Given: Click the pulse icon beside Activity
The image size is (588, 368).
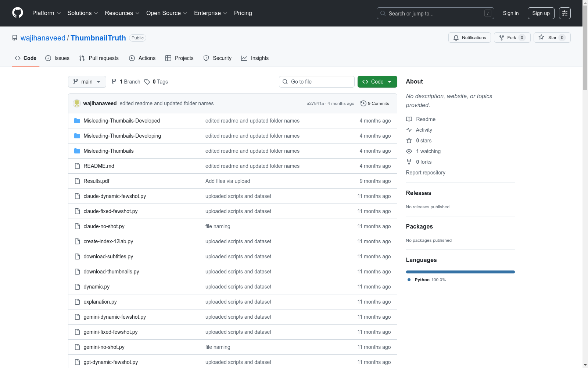Looking at the screenshot, I should click(409, 130).
